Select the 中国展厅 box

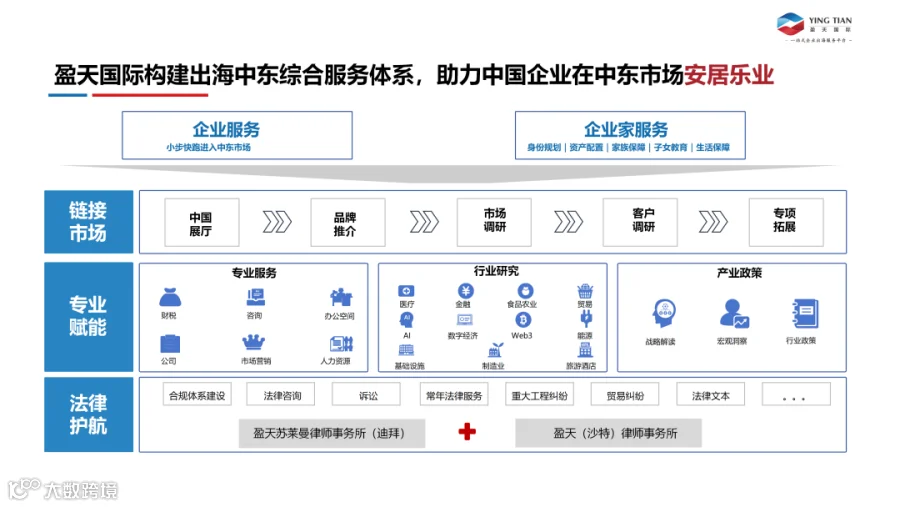point(201,222)
